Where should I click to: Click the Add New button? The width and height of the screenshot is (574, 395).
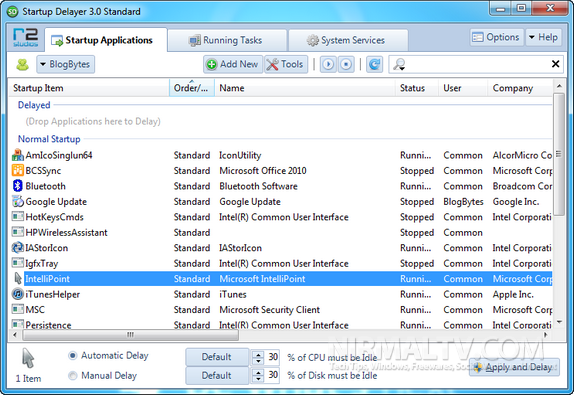coord(233,64)
